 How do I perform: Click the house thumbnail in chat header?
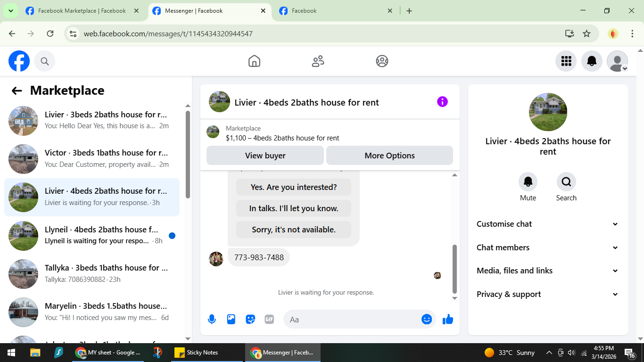pos(219,102)
